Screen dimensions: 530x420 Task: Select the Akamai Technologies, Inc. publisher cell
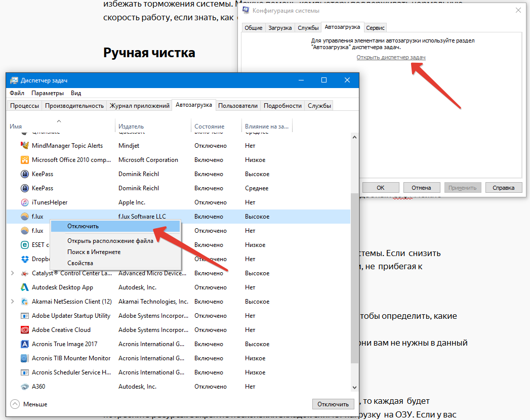153,302
